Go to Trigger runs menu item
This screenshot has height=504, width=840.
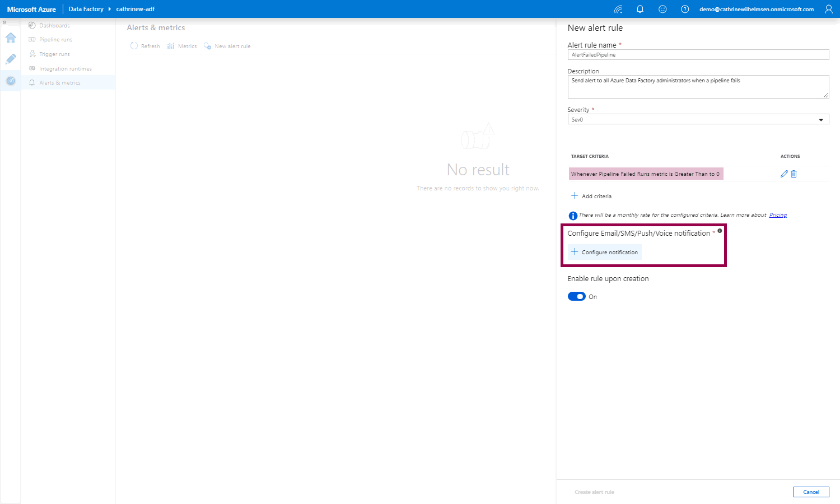[x=54, y=54]
